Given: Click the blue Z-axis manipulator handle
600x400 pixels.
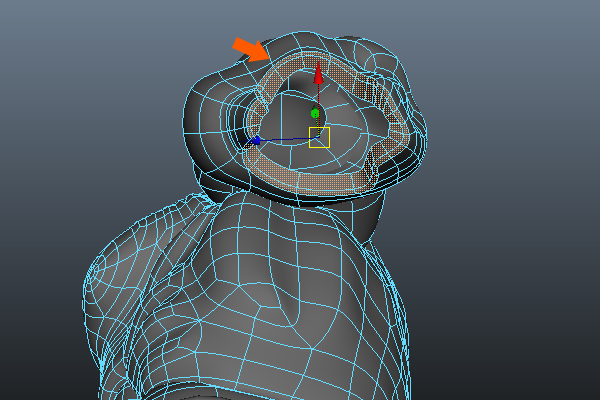Looking at the screenshot, I should [256, 140].
